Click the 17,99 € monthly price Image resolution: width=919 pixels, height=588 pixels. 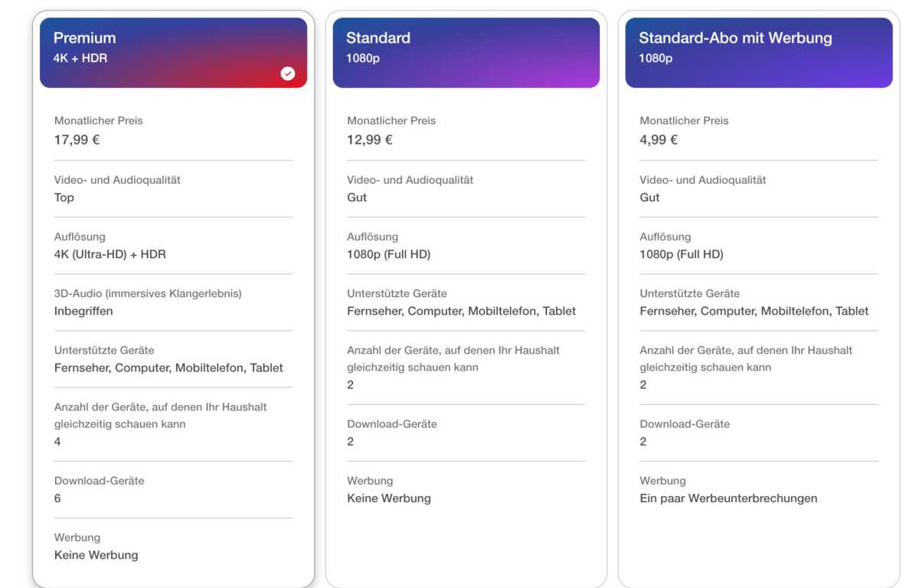coord(77,139)
